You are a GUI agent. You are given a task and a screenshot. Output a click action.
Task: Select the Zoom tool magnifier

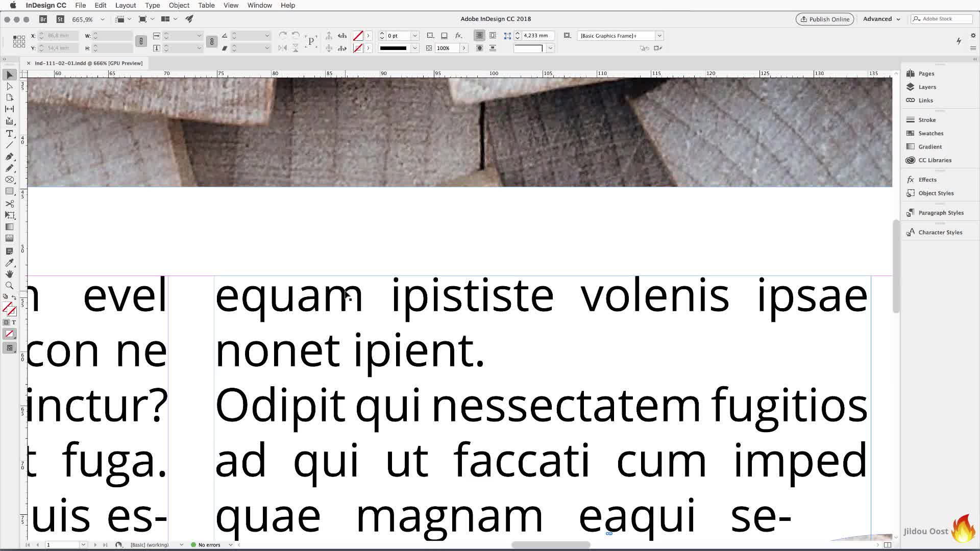click(9, 286)
